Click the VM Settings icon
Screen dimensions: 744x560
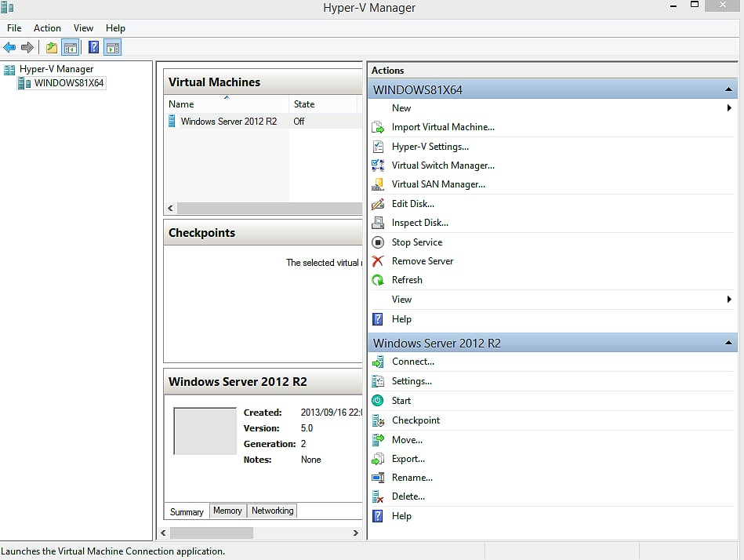pos(378,381)
